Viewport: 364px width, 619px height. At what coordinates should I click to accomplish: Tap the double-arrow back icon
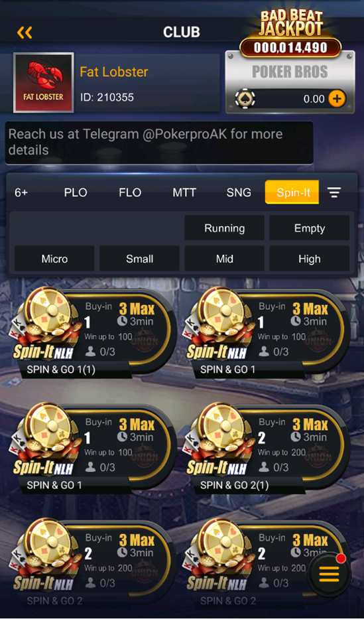point(25,33)
